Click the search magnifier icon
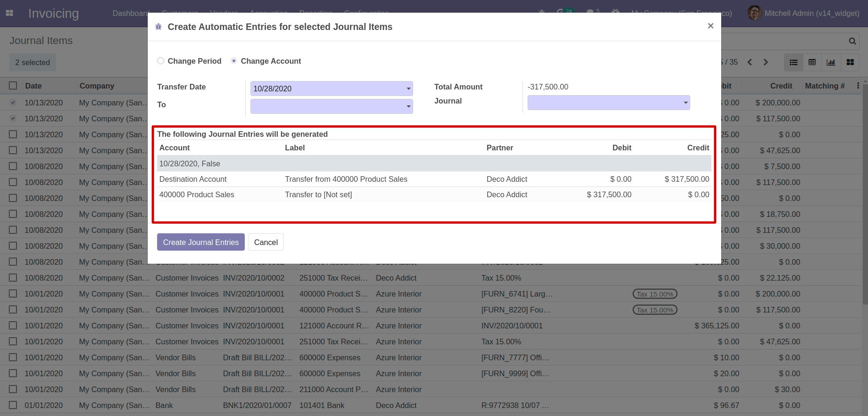The height and width of the screenshot is (416, 868). (853, 41)
